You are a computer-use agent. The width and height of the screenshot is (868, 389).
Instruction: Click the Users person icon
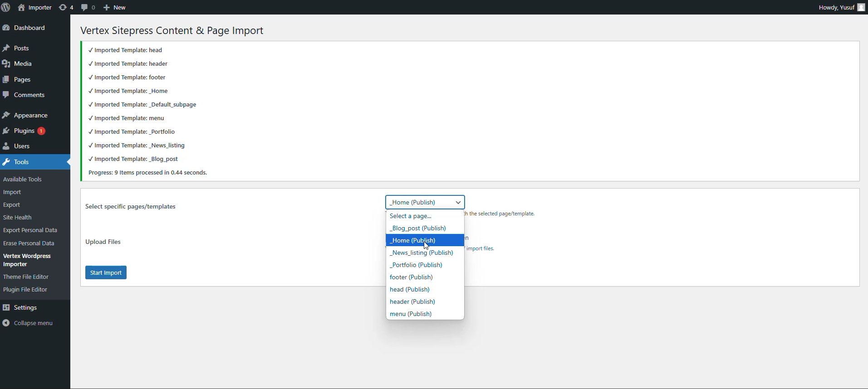(6, 146)
